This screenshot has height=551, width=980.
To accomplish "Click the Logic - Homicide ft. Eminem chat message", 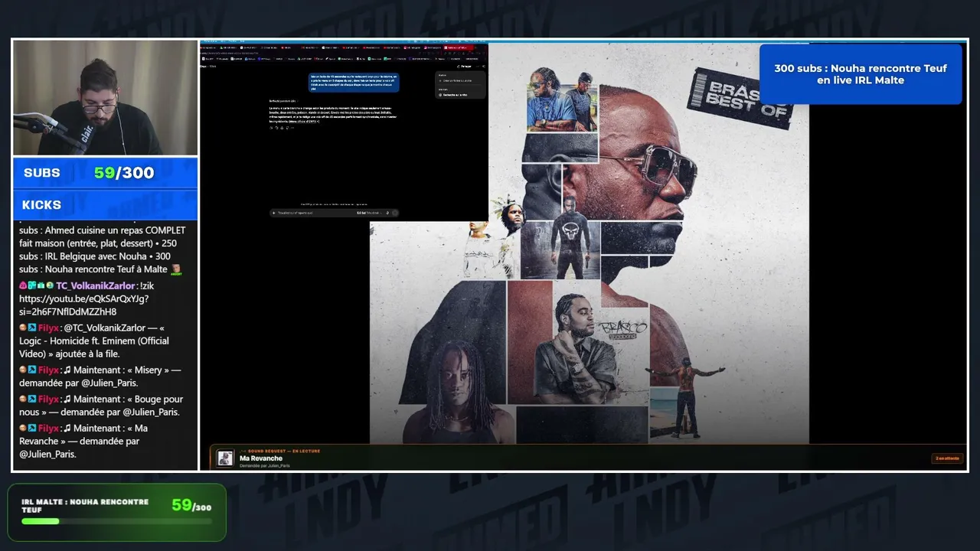I will point(94,341).
